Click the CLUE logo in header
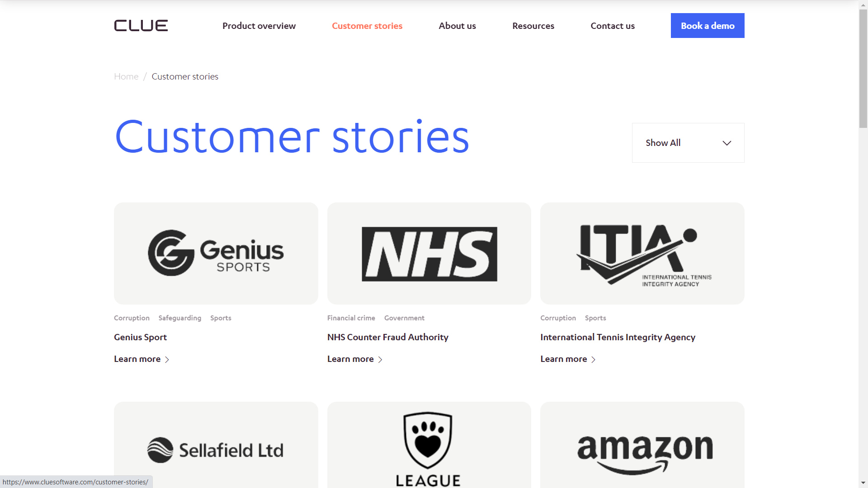This screenshot has width=868, height=488. (141, 26)
